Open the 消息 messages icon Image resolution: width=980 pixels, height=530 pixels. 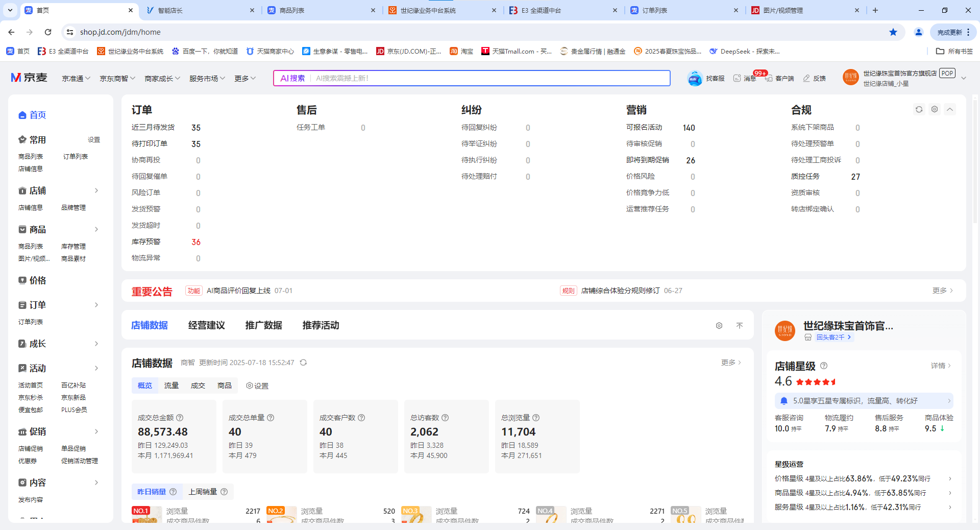[x=737, y=78]
